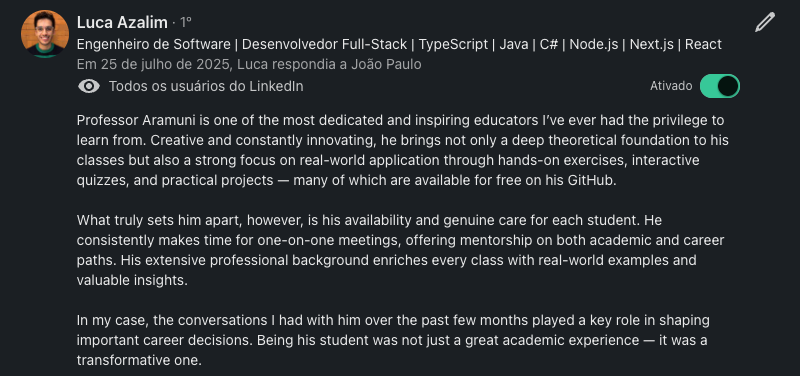Viewport: 800px width, 376px height.
Task: Click "React" at the headline's end
Action: (x=703, y=44)
